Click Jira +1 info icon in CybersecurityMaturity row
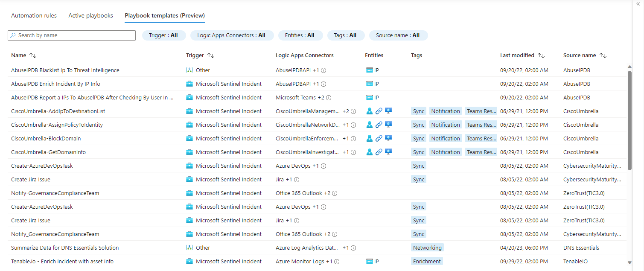 (297, 180)
